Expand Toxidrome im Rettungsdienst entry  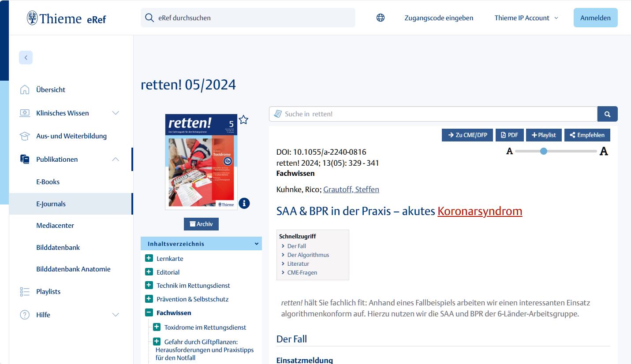(157, 327)
